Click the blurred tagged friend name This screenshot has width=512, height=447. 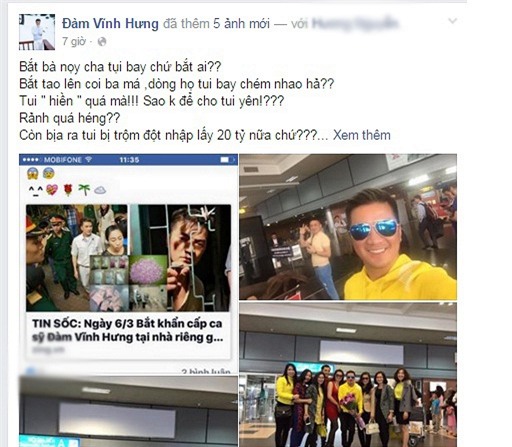pos(355,24)
